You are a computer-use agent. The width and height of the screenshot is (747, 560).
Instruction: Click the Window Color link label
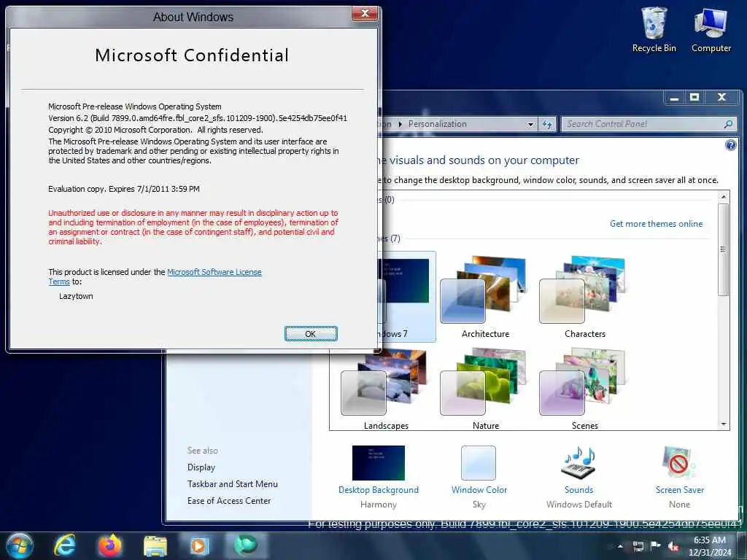479,490
